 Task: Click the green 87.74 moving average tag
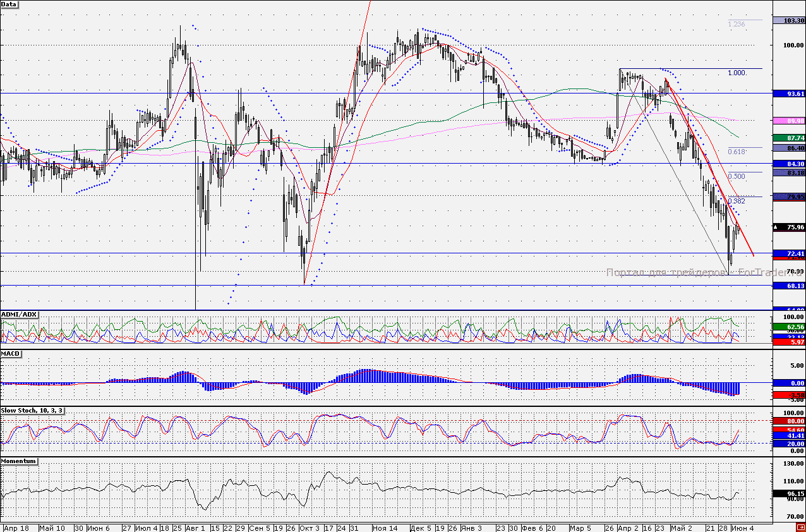pyautogui.click(x=793, y=137)
